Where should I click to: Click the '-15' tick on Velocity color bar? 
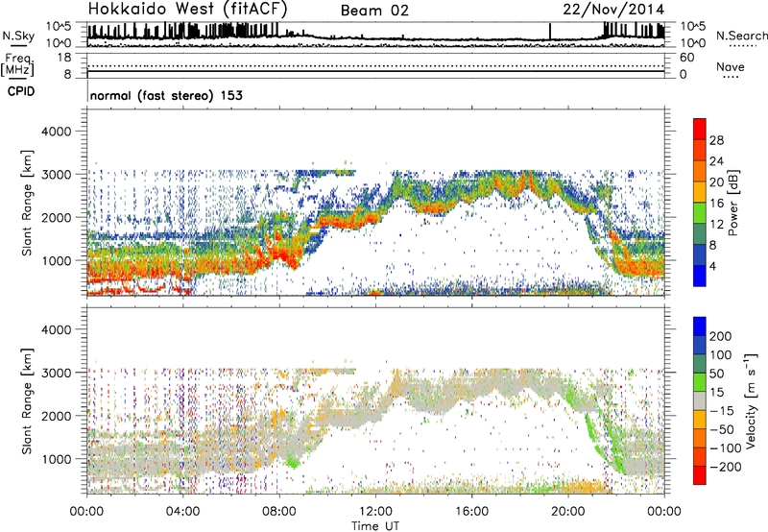tap(722, 411)
